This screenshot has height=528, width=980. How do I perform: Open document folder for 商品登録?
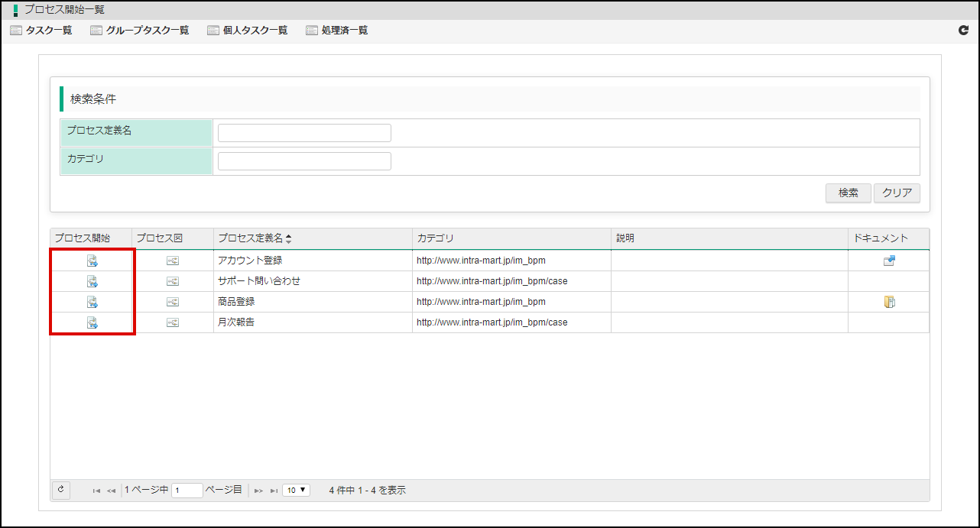[889, 302]
